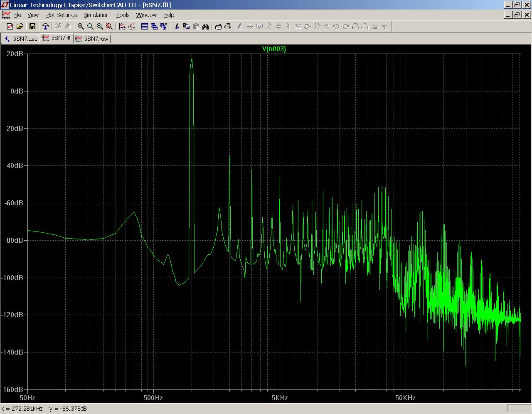The width and height of the screenshot is (532, 414).
Task: Click the -60dB vertical axis label
Action: coord(14,203)
